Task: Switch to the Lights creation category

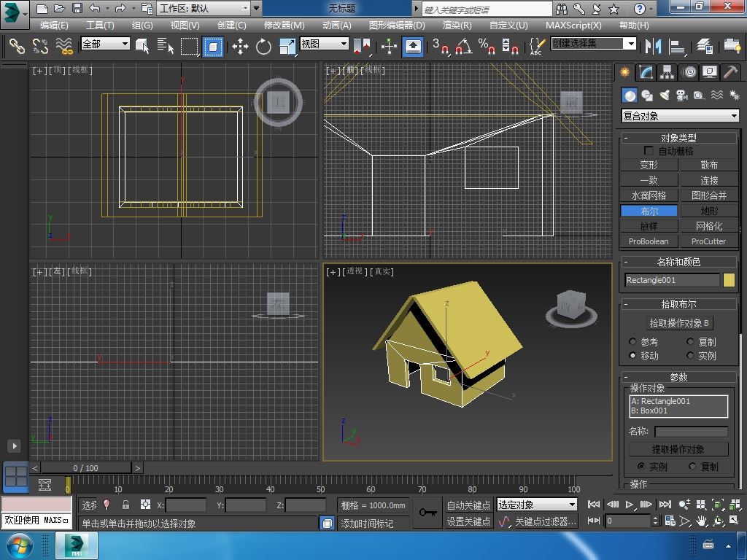Action: pos(665,96)
